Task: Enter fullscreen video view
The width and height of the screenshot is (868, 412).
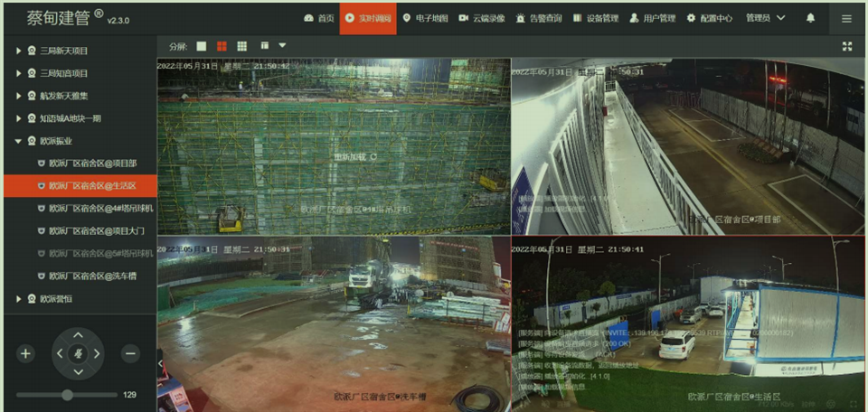Action: tap(847, 46)
